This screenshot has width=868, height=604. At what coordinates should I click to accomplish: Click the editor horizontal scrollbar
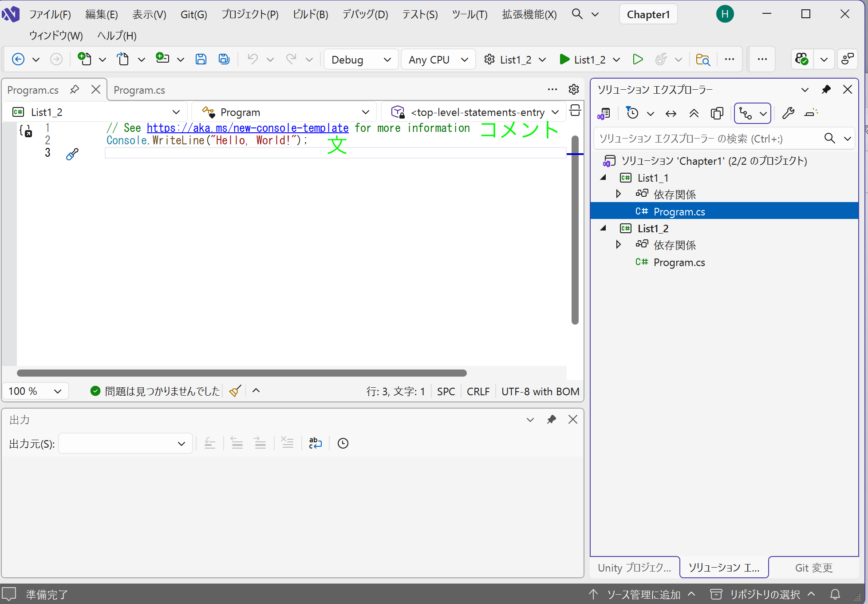coord(241,373)
